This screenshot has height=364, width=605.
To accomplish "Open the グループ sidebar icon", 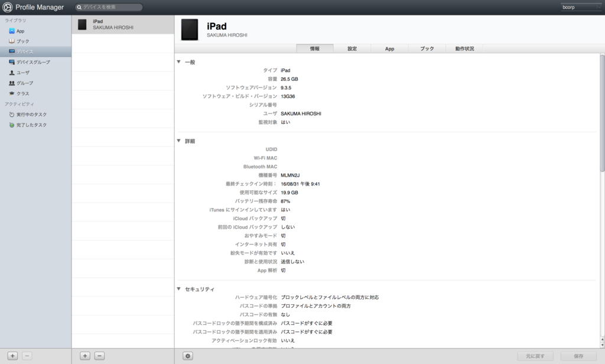I will 12,83.
